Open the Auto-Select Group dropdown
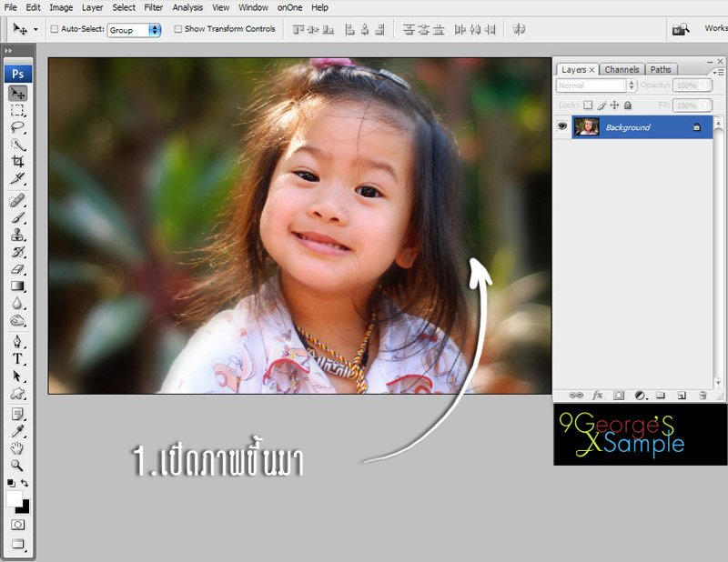The height and width of the screenshot is (562, 728). click(134, 30)
